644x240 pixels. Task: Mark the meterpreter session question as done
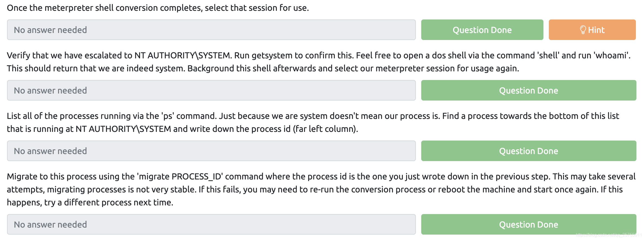[x=482, y=30]
